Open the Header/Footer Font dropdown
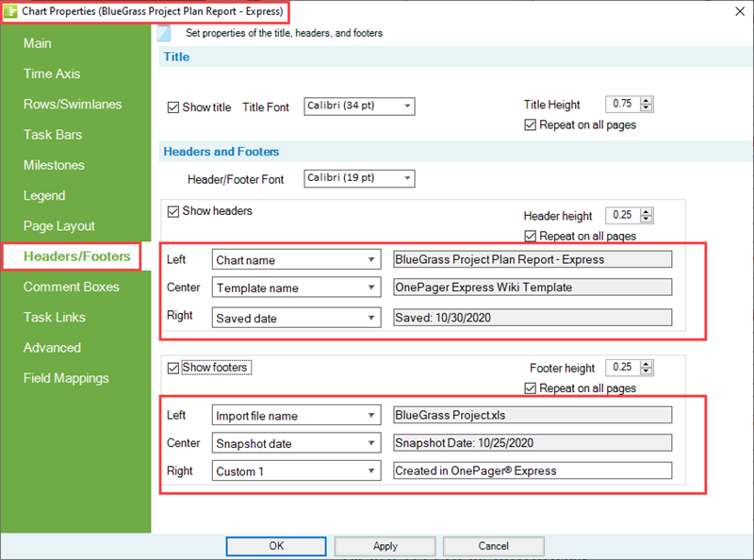 tap(359, 178)
